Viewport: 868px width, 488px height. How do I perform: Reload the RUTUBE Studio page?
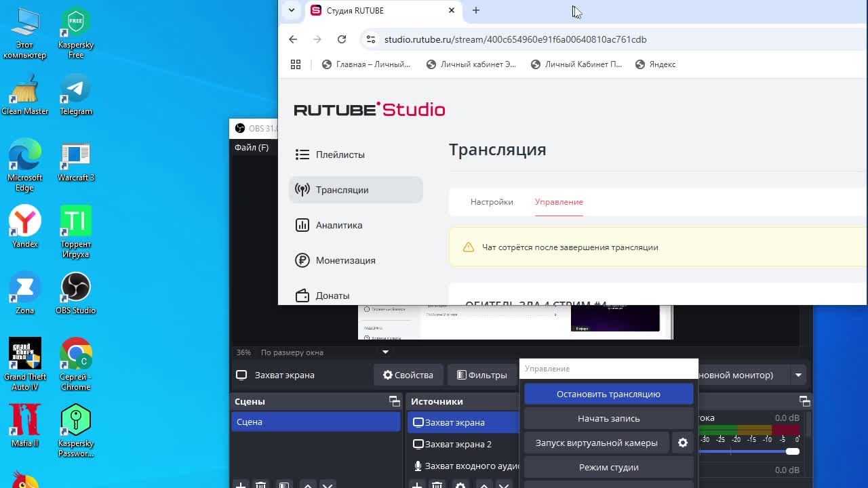[342, 39]
